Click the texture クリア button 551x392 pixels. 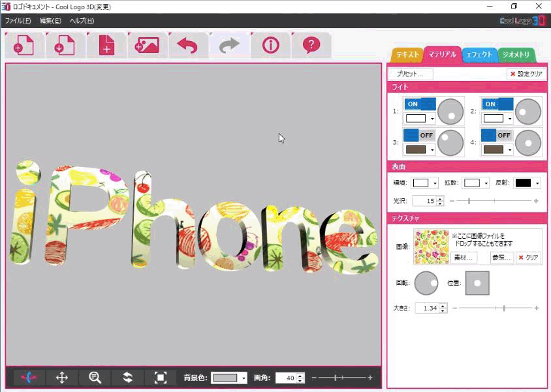528,258
